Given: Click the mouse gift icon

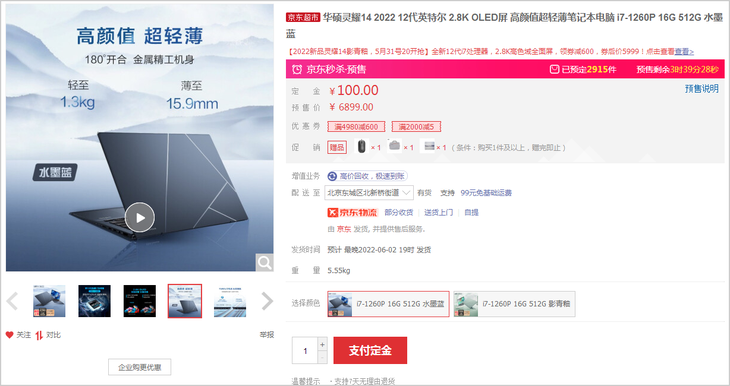Looking at the screenshot, I should [361, 146].
